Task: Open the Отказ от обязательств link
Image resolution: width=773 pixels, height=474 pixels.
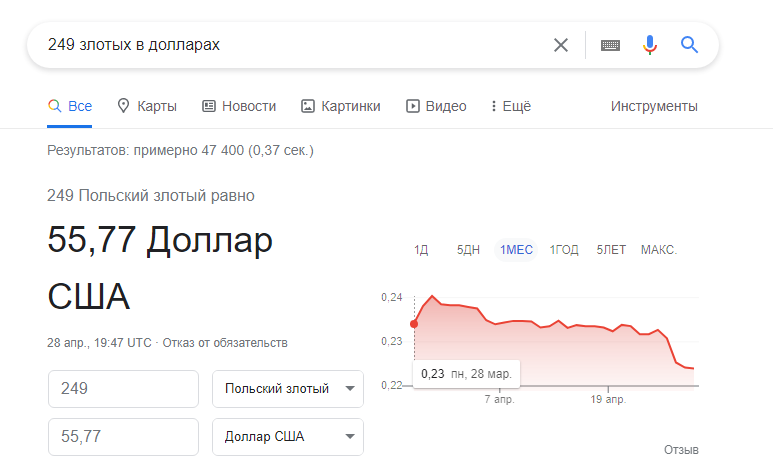Action: (225, 343)
